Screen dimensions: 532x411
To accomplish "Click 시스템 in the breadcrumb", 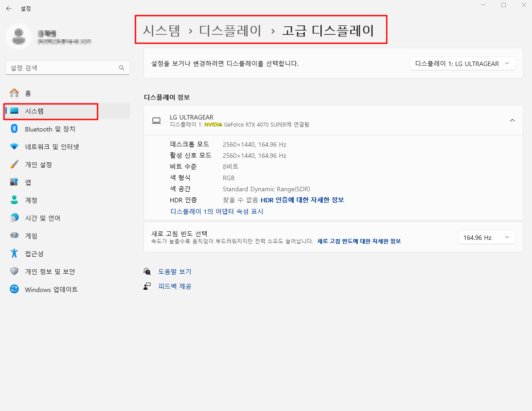I will coord(161,31).
